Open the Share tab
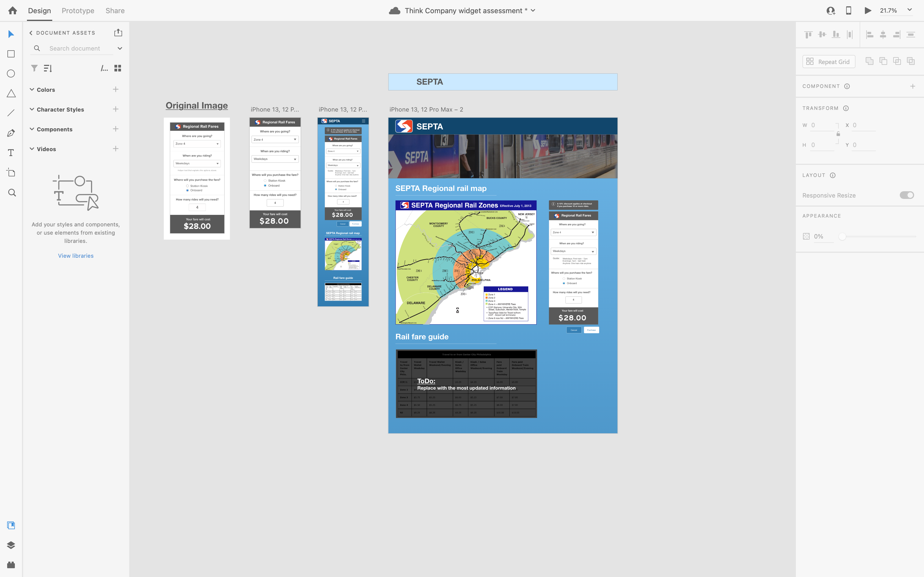 point(115,11)
